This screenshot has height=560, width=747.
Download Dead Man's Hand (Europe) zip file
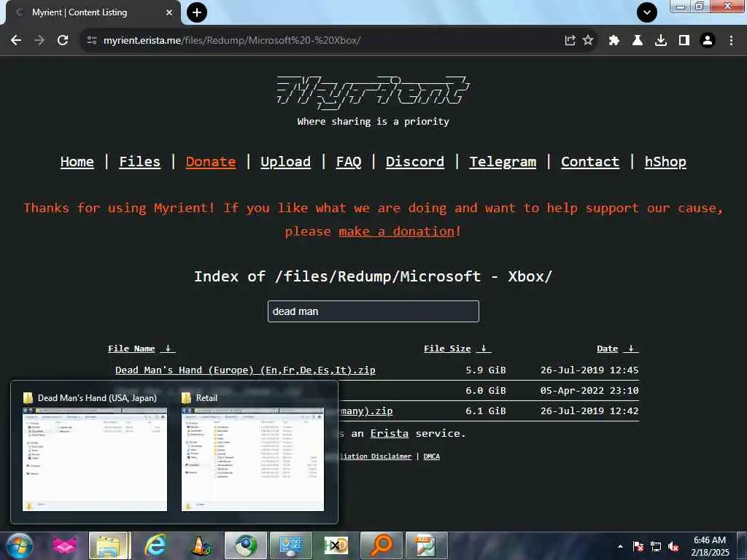point(245,370)
